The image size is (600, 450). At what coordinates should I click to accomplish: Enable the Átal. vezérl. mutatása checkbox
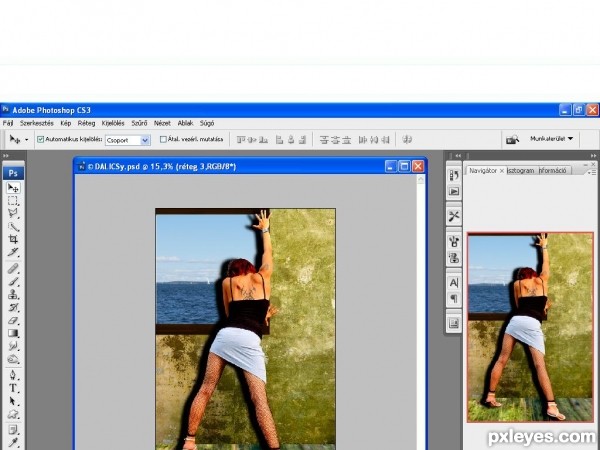click(163, 139)
